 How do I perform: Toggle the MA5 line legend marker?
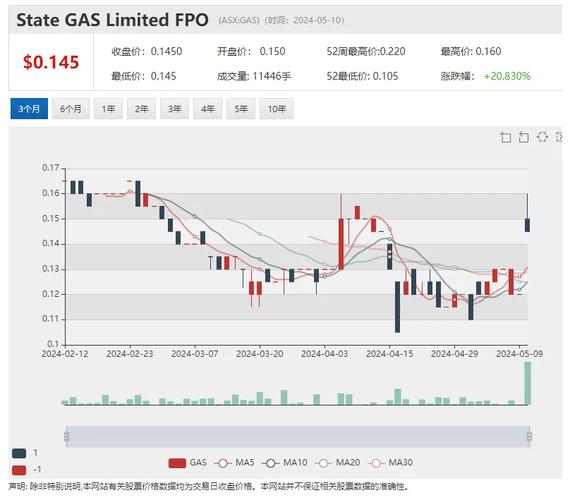223,463
